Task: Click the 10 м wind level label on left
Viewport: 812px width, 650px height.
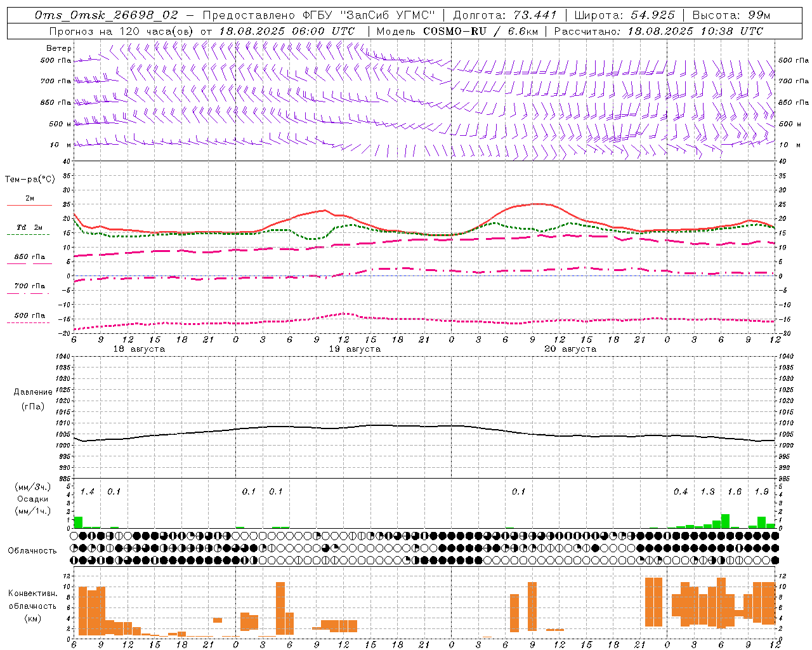Action: pyautogui.click(x=61, y=145)
